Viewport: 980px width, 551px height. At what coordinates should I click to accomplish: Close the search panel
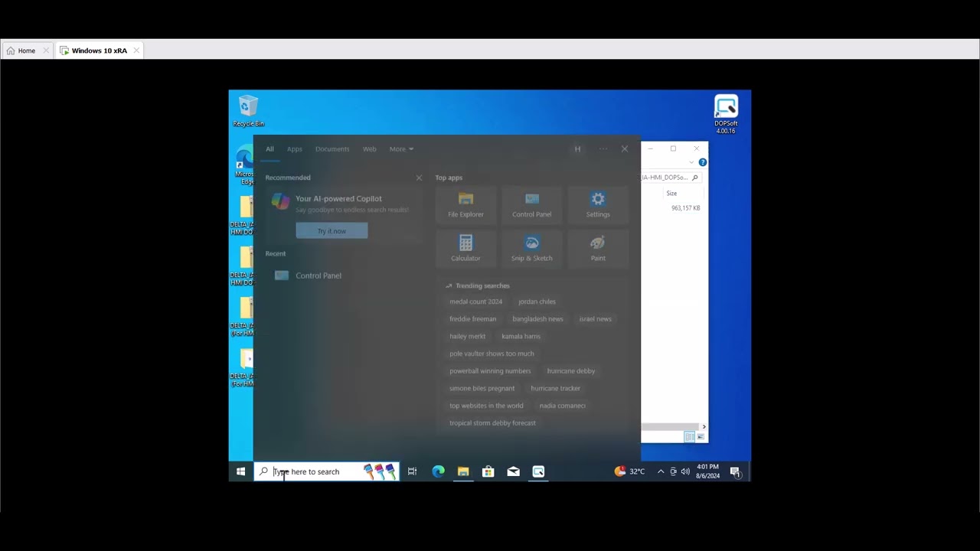(625, 149)
